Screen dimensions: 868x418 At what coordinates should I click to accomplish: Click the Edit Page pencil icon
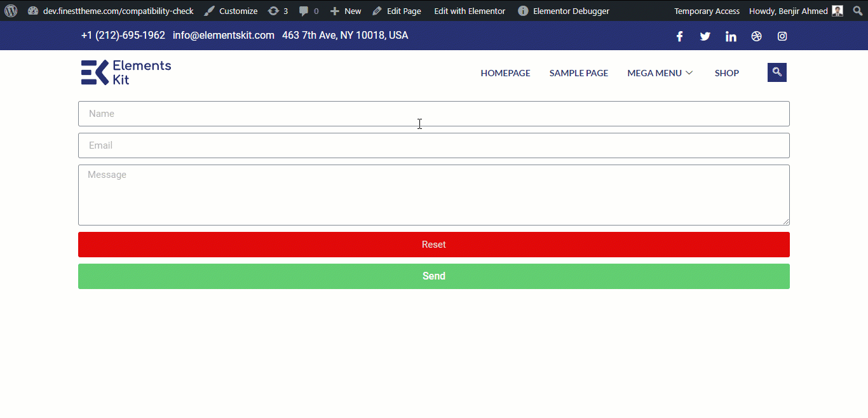377,11
